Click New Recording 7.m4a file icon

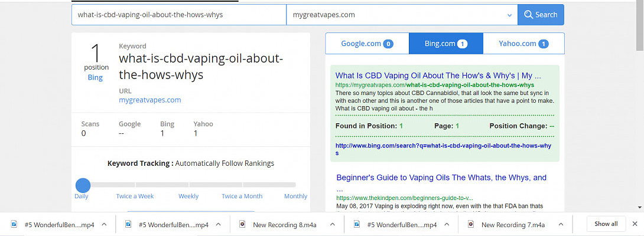(x=471, y=224)
